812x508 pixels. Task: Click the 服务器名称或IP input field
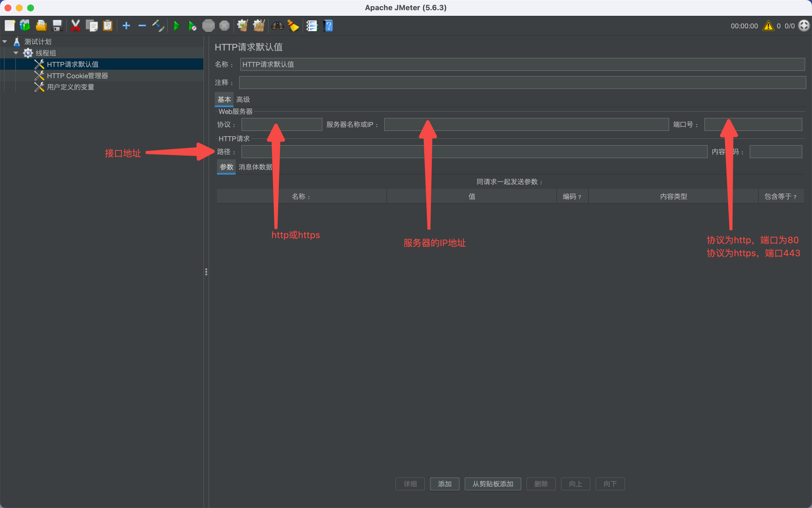point(526,124)
